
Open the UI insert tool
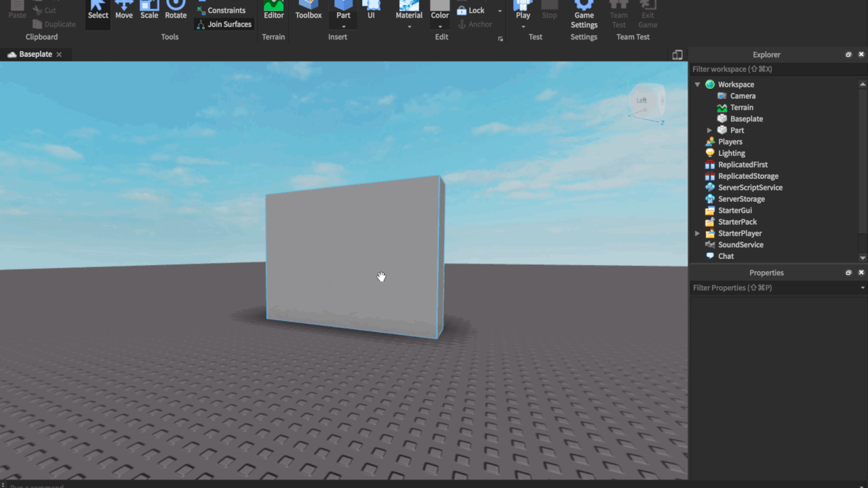pyautogui.click(x=371, y=11)
